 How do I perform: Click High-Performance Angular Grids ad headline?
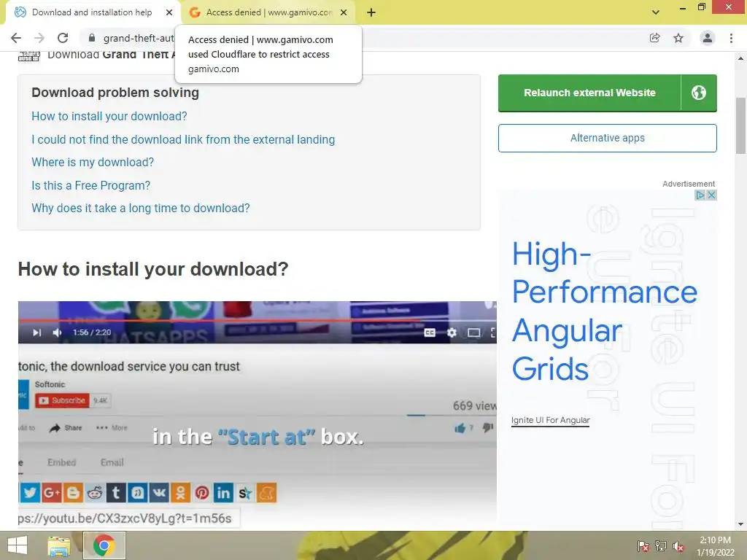604,311
